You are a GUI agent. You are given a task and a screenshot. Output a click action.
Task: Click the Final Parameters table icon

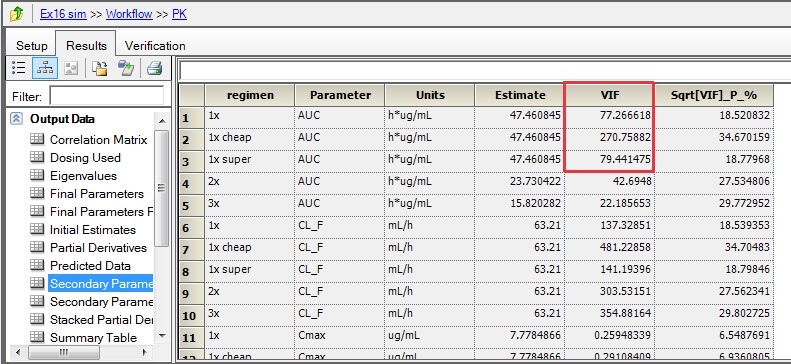37,194
